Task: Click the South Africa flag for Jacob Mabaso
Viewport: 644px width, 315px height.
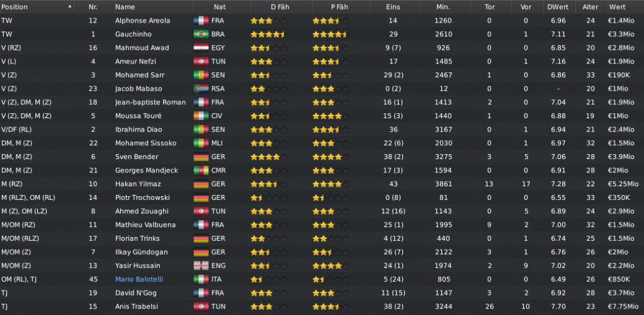Action: (x=201, y=89)
